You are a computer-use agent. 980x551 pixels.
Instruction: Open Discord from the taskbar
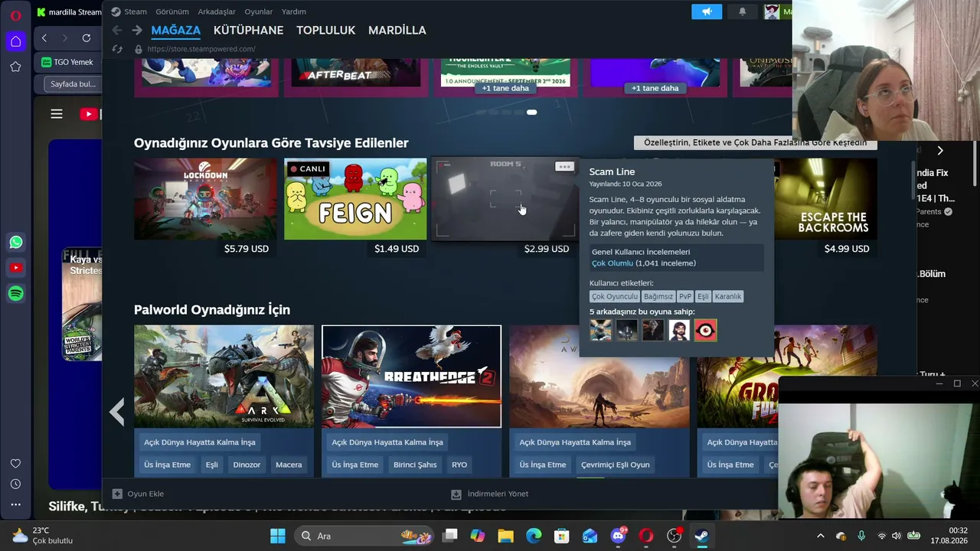point(619,536)
